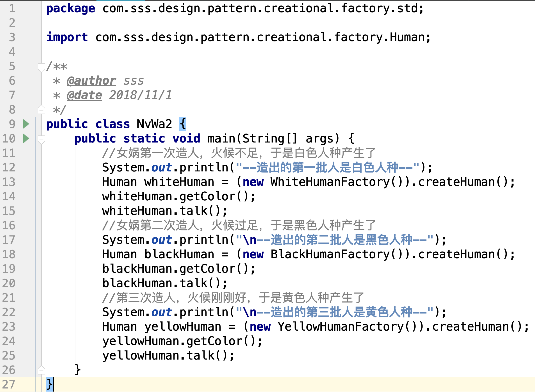The image size is (535, 392).
Task: Run the main method via the gutter arrow
Action: click(26, 138)
